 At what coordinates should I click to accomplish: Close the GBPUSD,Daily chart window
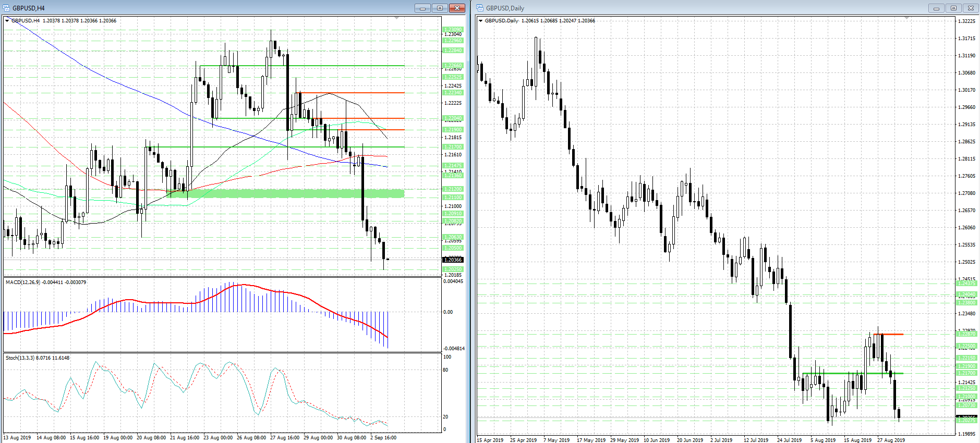click(971, 8)
